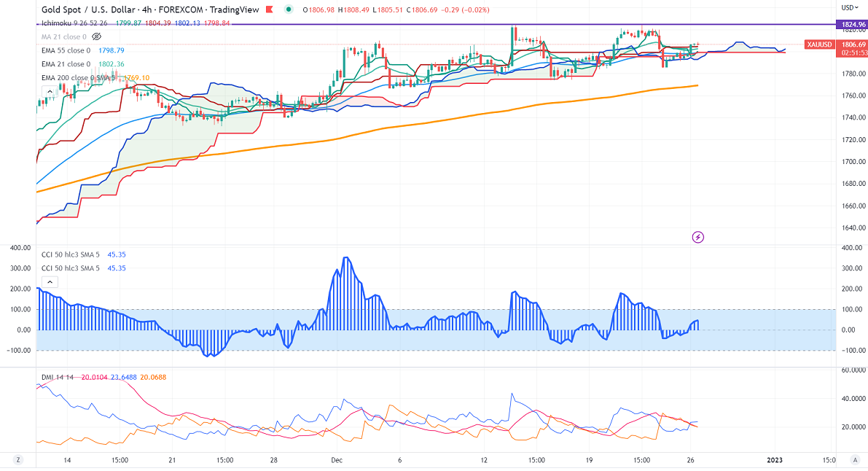
Task: Select the EMA 55 close 0 legend
Action: pyautogui.click(x=66, y=50)
